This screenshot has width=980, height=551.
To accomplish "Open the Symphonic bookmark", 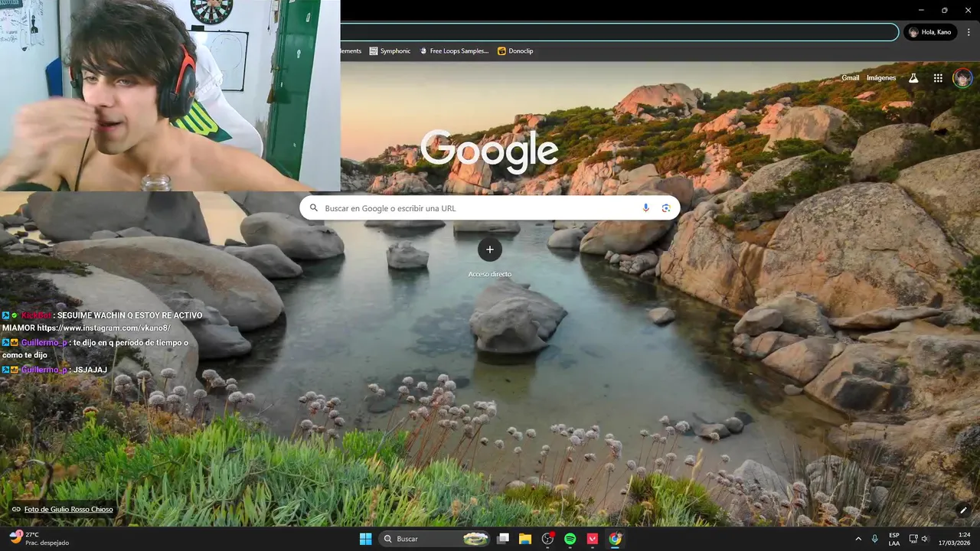I will point(390,51).
